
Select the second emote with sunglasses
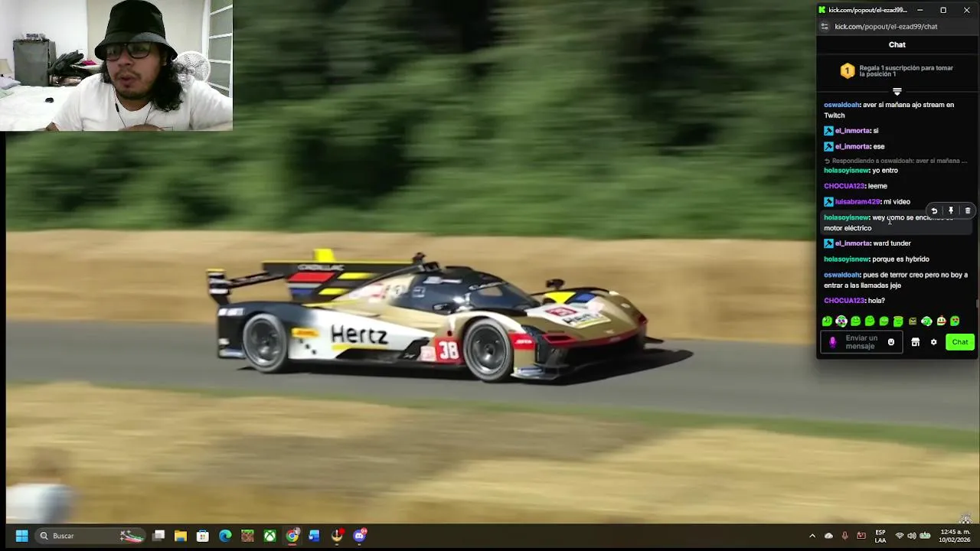click(841, 321)
